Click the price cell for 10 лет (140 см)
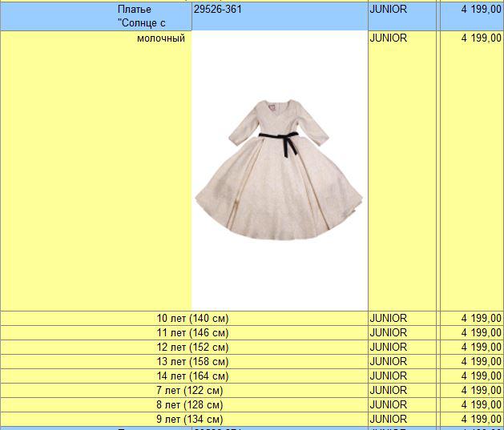The height and width of the screenshot is (430, 504). pos(481,319)
